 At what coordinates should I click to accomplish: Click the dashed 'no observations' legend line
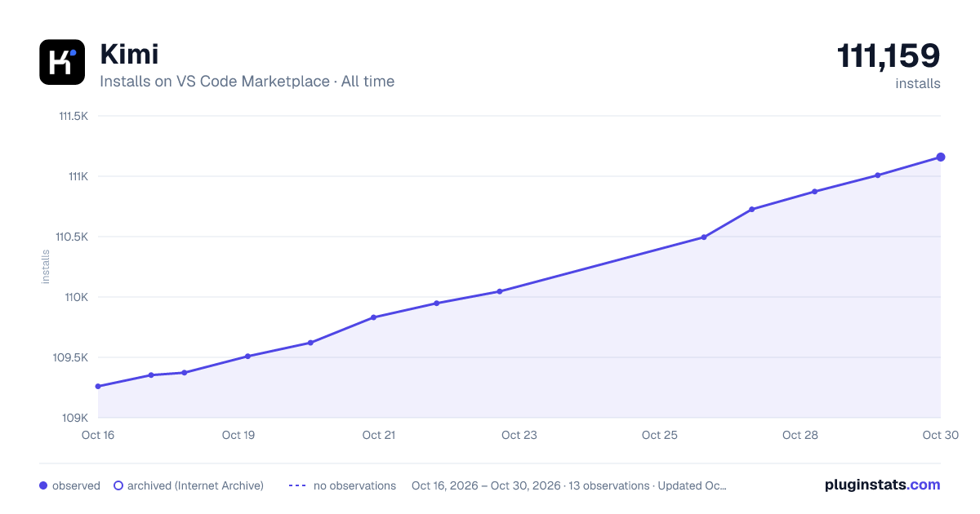297,485
